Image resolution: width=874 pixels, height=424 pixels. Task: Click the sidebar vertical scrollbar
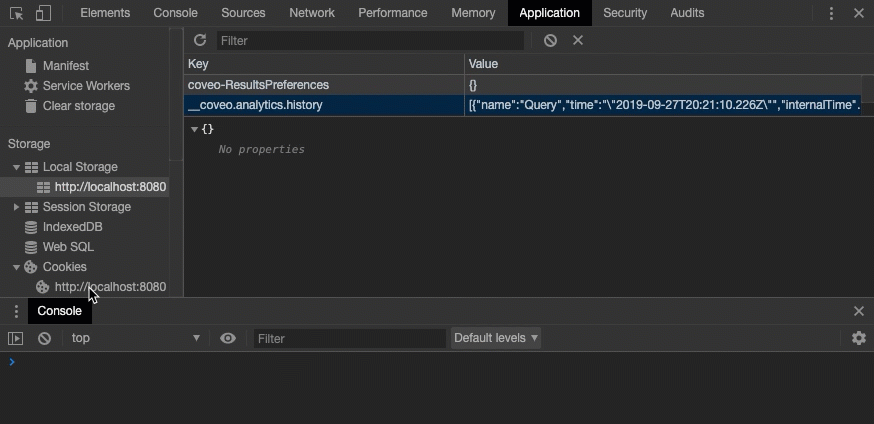point(176,95)
